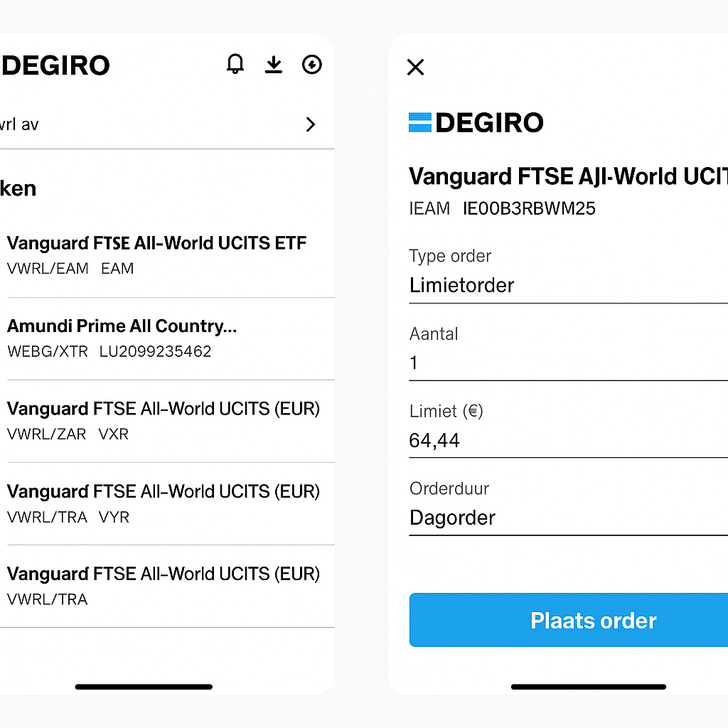Click the DEGIRO header on search screen
Viewport: 728px width, 728px height.
point(55,65)
